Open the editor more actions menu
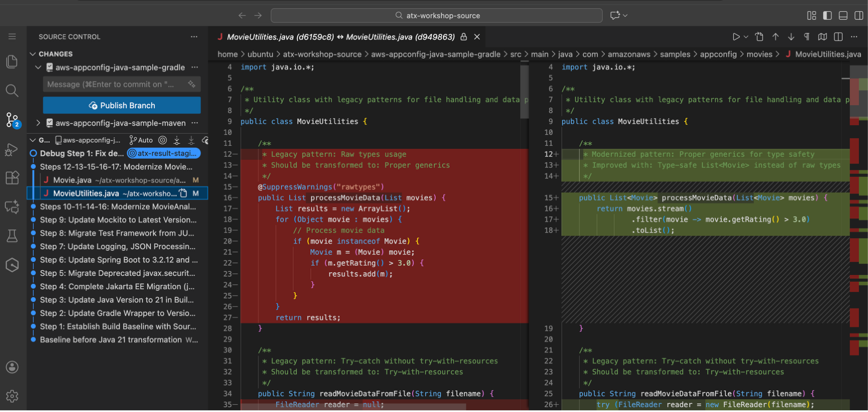The height and width of the screenshot is (412, 868). (x=853, y=36)
